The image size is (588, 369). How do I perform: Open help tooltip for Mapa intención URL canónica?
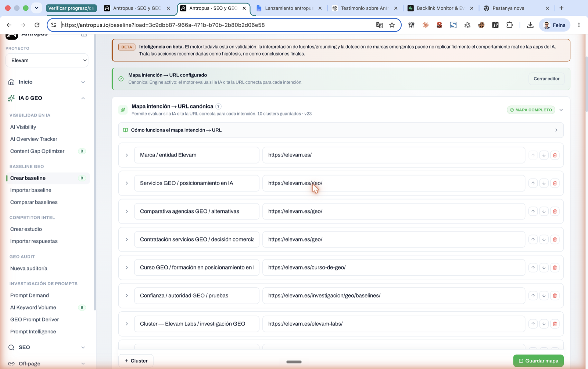point(218,106)
